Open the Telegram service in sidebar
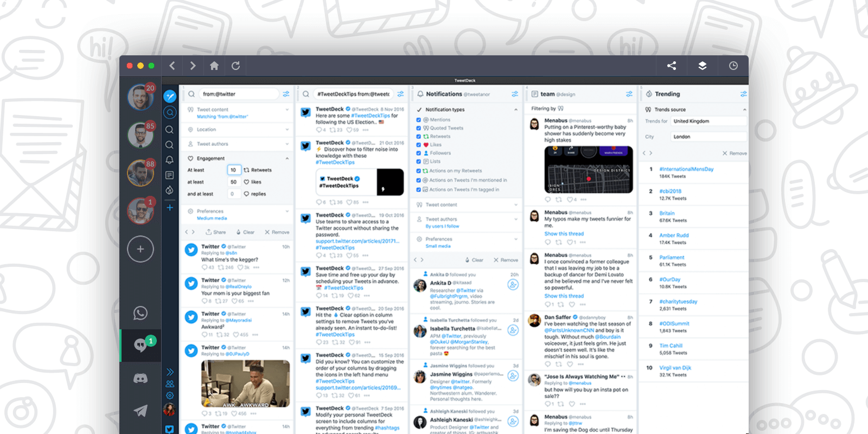Image resolution: width=868 pixels, height=434 pixels. pos(141,411)
